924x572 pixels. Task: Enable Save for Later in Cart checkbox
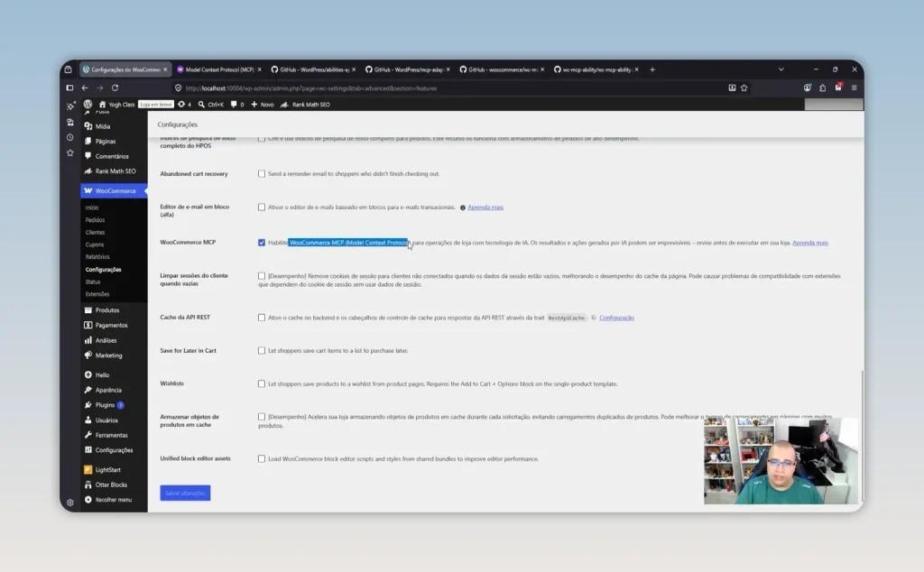[x=262, y=350]
